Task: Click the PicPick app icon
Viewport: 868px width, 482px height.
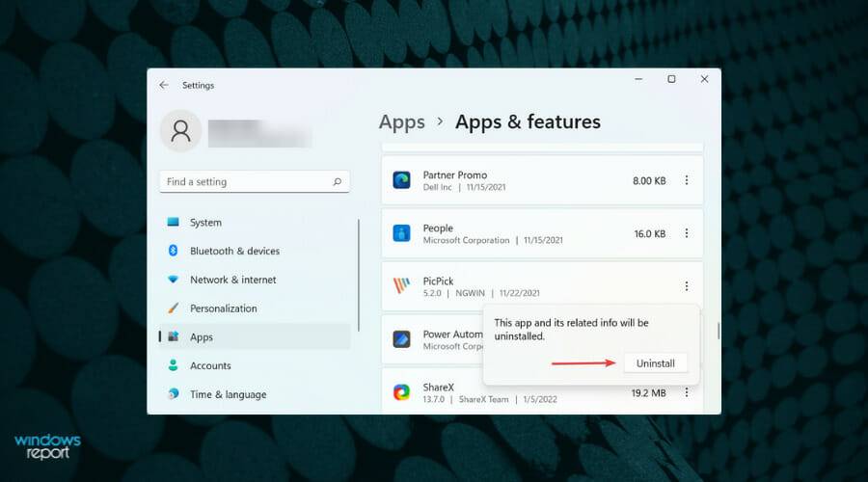Action: [402, 286]
